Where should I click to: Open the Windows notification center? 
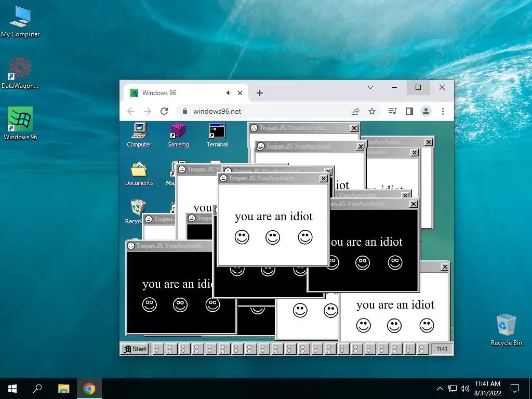515,389
